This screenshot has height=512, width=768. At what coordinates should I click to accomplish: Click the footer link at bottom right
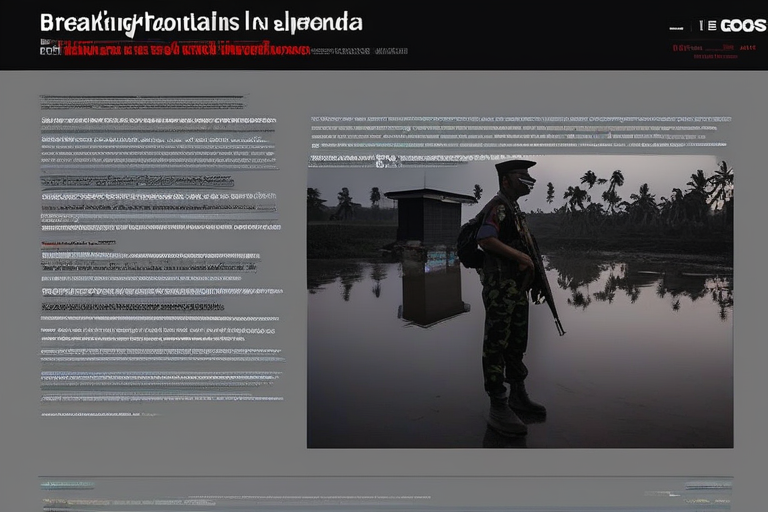tap(709, 486)
